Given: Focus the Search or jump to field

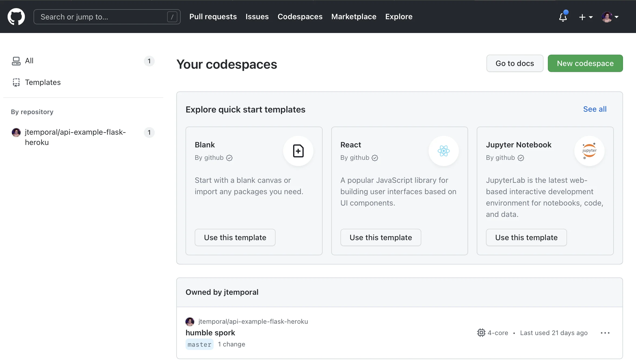Looking at the screenshot, I should point(103,17).
